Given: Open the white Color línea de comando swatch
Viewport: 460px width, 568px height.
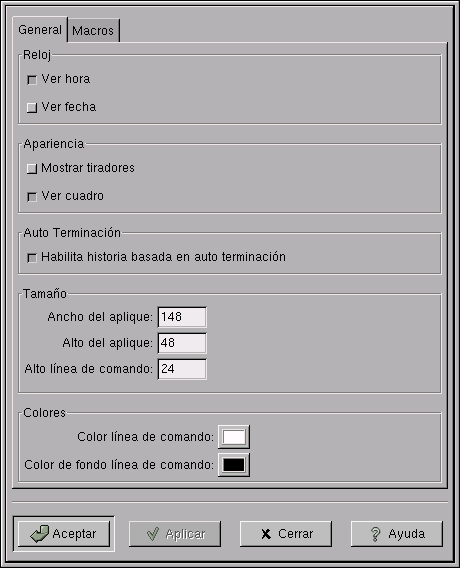Looking at the screenshot, I should coord(234,437).
